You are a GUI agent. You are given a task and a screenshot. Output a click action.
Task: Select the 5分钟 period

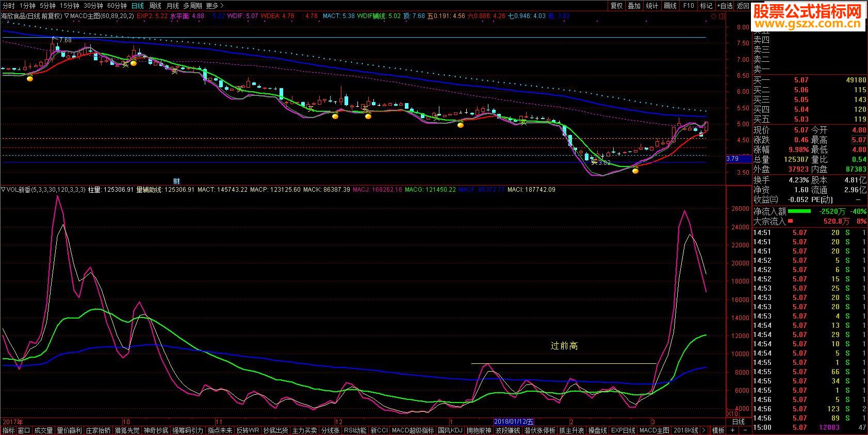[47, 6]
